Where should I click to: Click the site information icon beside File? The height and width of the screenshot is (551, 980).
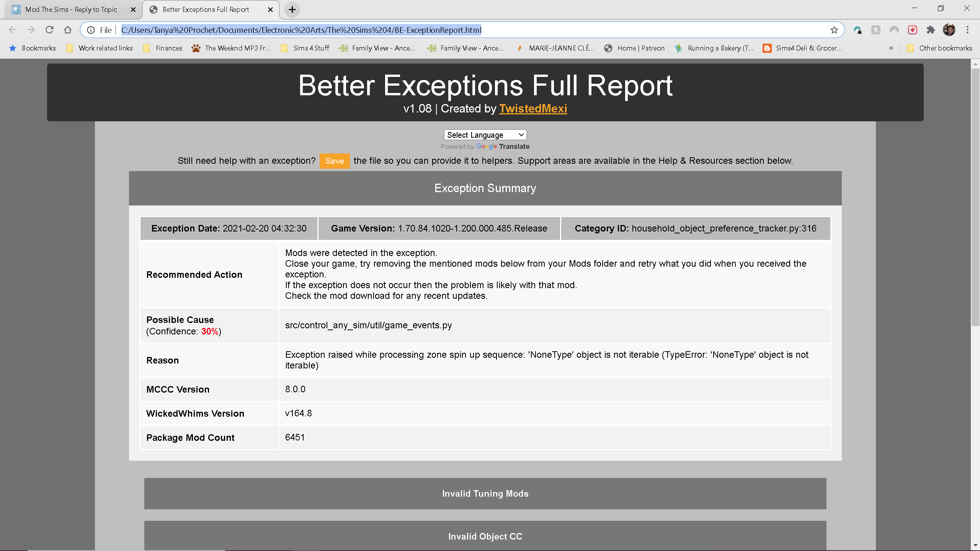(x=91, y=30)
